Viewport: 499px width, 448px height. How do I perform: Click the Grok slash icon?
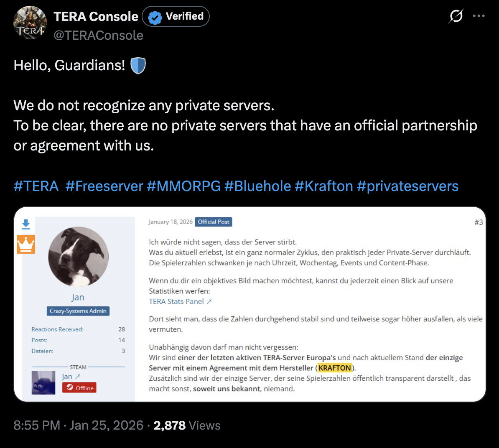click(x=456, y=16)
